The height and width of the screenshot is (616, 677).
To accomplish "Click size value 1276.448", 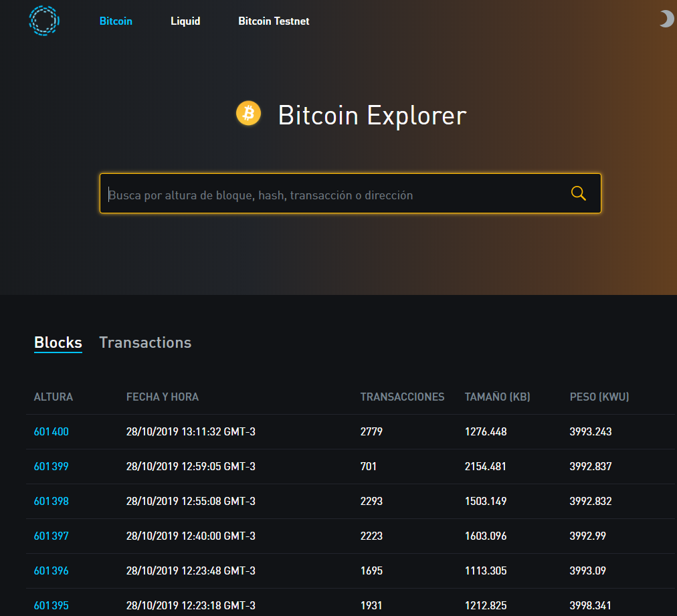I will [486, 431].
